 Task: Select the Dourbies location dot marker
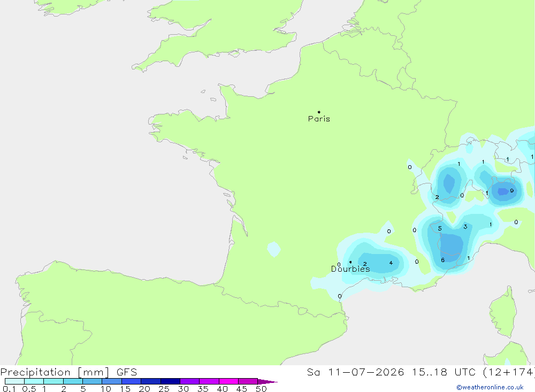coord(350,262)
